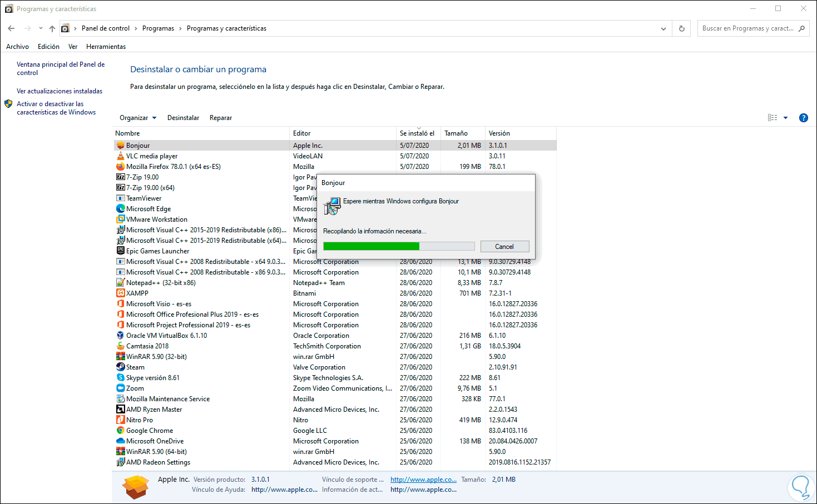Sort by Tamaño column header

(x=462, y=133)
